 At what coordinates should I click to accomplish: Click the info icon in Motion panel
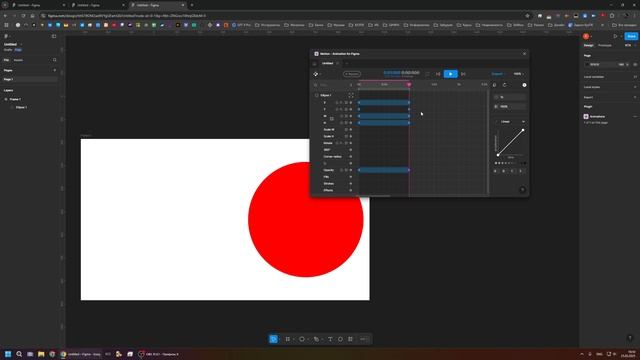[x=524, y=85]
